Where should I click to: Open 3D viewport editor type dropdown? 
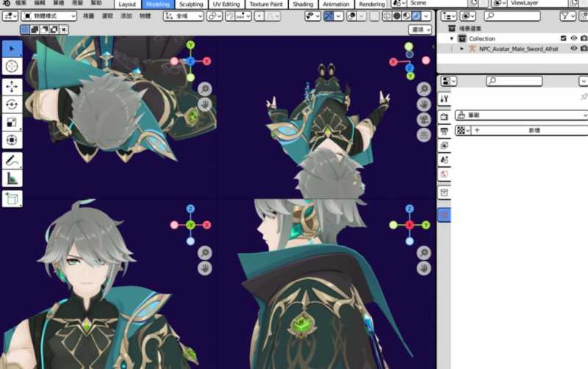coord(10,16)
